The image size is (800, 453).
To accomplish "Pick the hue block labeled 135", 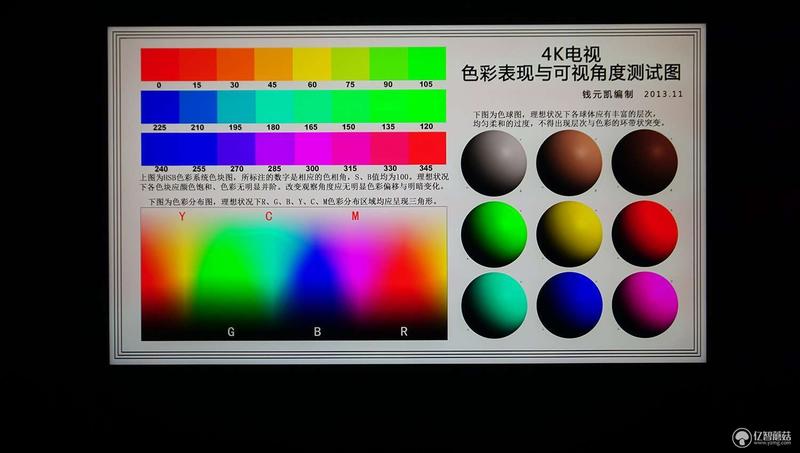I will click(389, 106).
